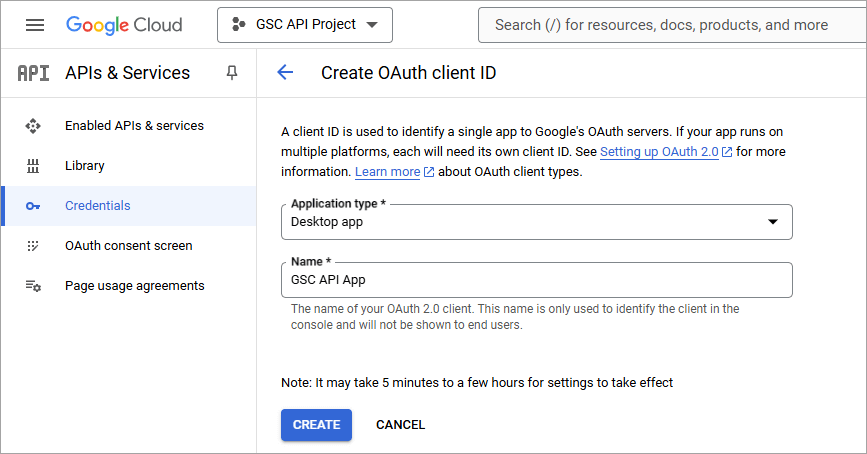Click the Library icon

coord(33,166)
